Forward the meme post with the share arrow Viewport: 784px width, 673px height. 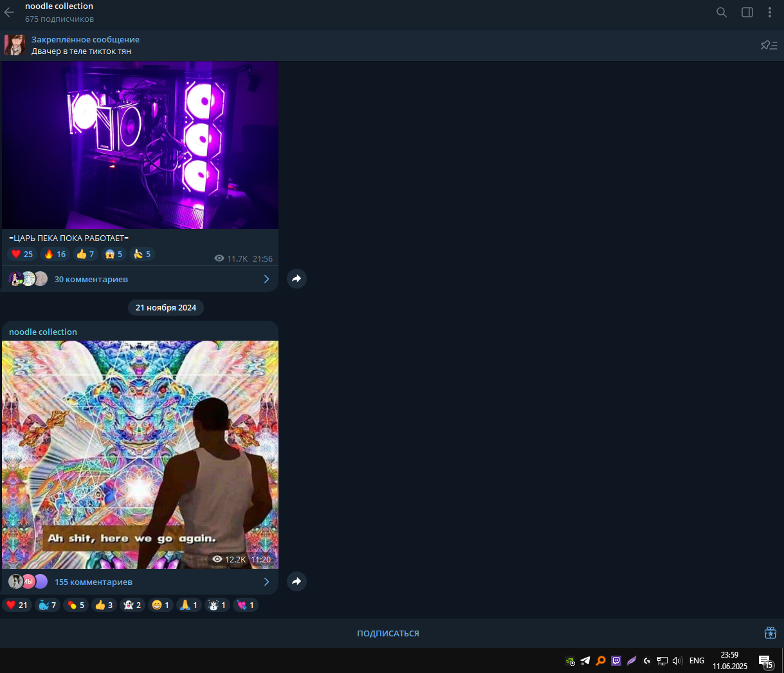click(296, 582)
